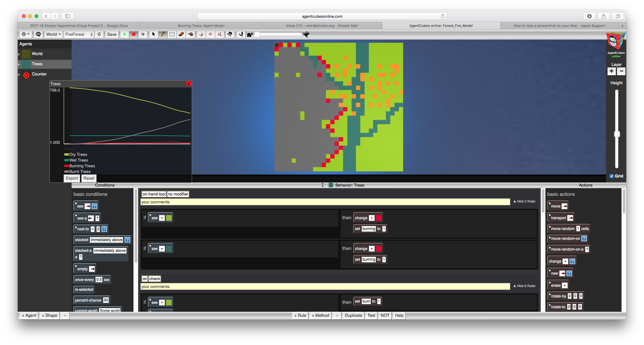The width and height of the screenshot is (644, 345).
Task: Open the FireForest world selector
Action: (79, 34)
